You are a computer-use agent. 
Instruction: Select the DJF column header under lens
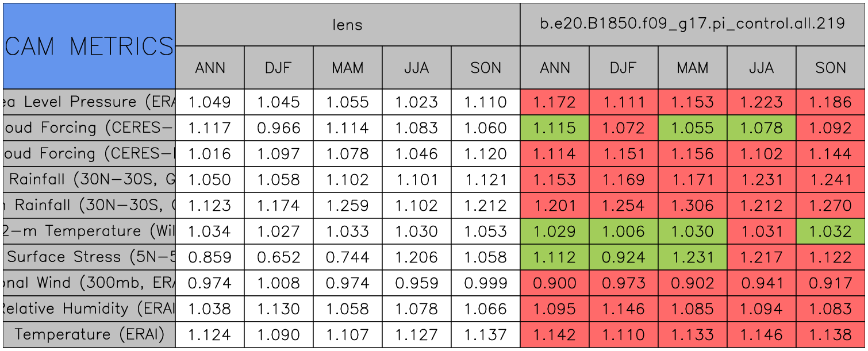(x=279, y=68)
